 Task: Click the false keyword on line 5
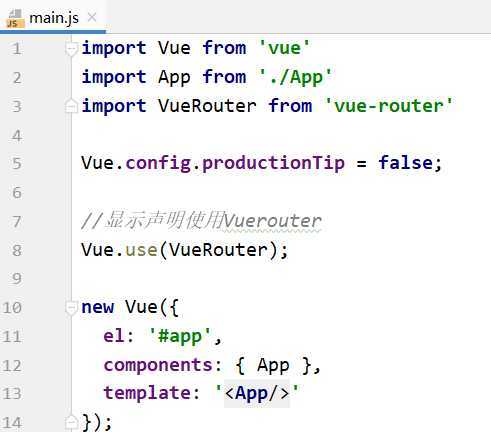[405, 163]
